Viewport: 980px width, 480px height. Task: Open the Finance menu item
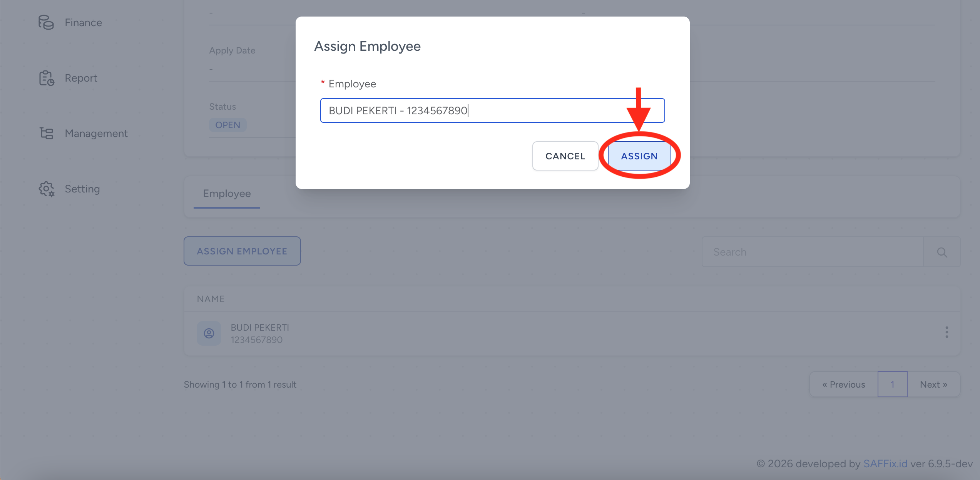coord(83,23)
